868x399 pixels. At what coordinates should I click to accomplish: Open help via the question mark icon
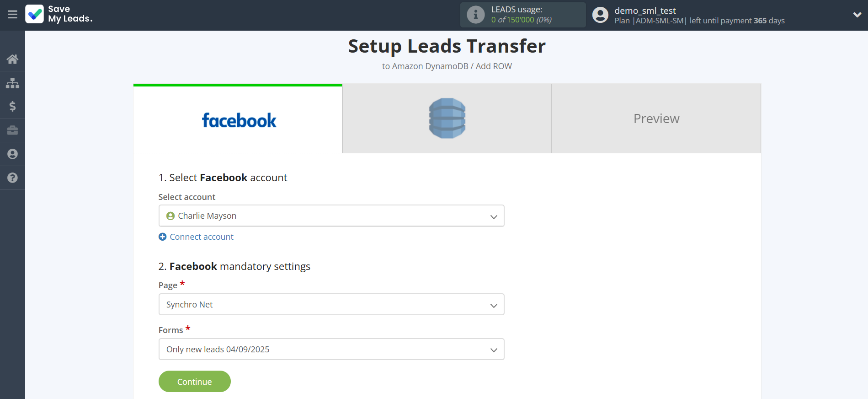12,178
